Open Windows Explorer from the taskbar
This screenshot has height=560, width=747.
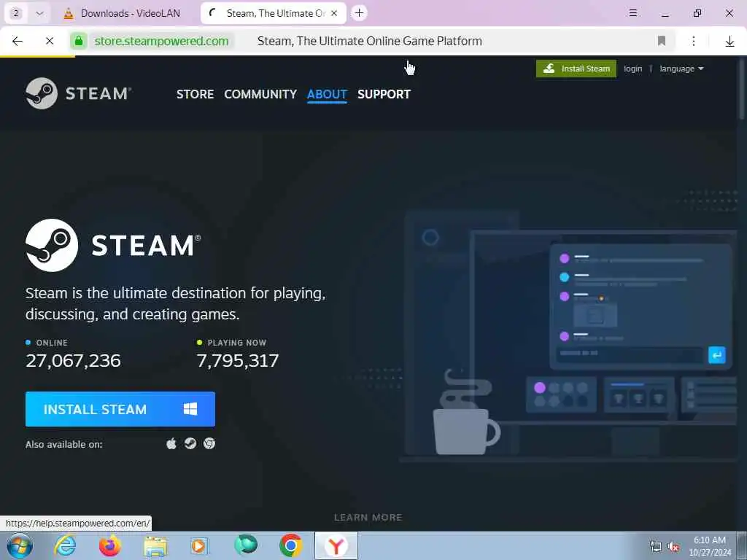(x=155, y=547)
